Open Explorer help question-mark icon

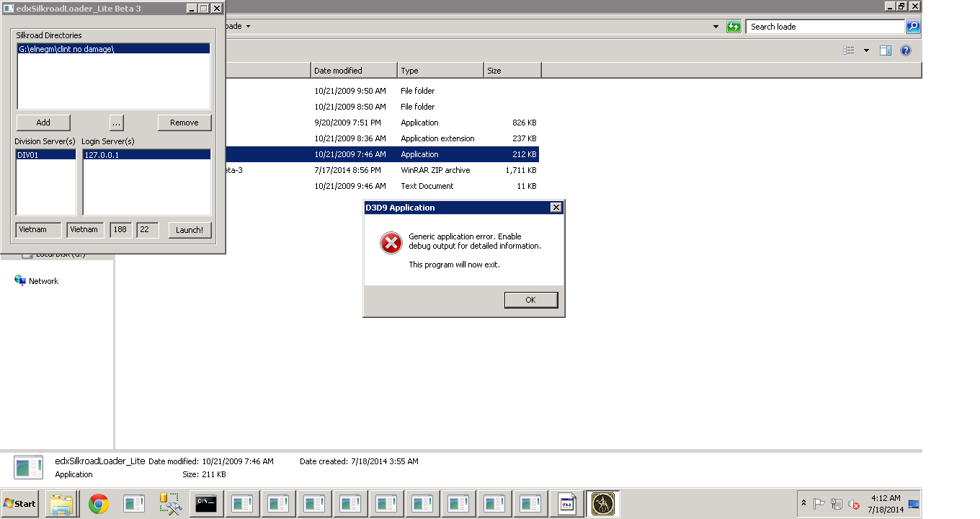tap(906, 50)
